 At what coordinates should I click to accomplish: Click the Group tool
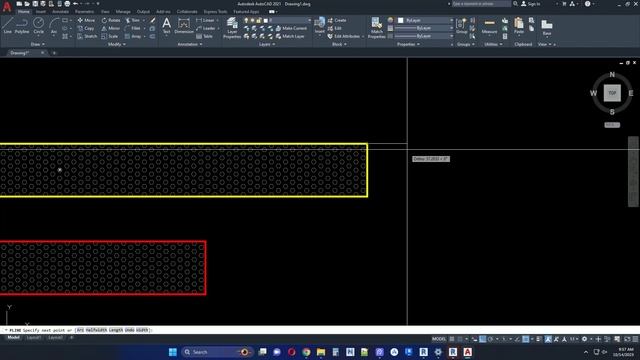461,25
